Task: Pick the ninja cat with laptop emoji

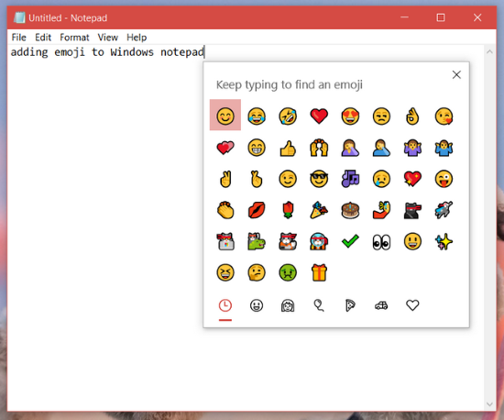Action: coord(225,241)
